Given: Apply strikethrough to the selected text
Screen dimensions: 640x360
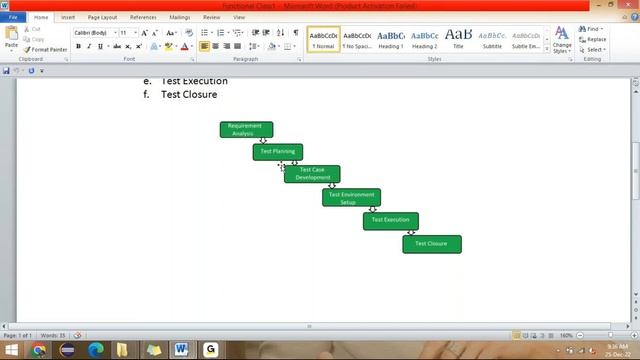Looking at the screenshot, I should click(117, 47).
